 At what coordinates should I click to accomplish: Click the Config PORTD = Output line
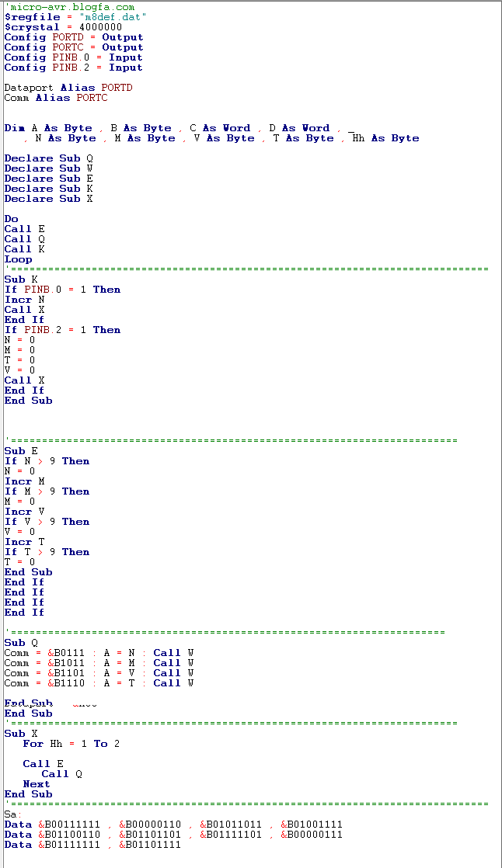tap(74, 37)
